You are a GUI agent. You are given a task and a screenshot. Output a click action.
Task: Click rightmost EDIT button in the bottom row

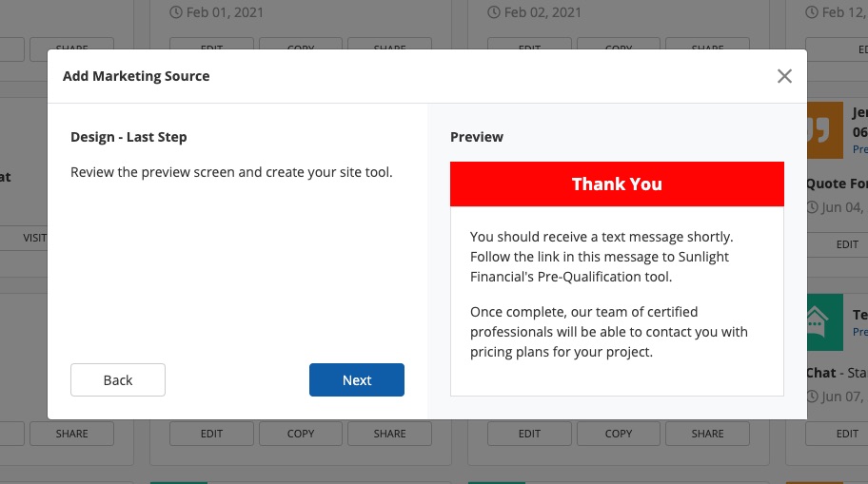tap(846, 434)
